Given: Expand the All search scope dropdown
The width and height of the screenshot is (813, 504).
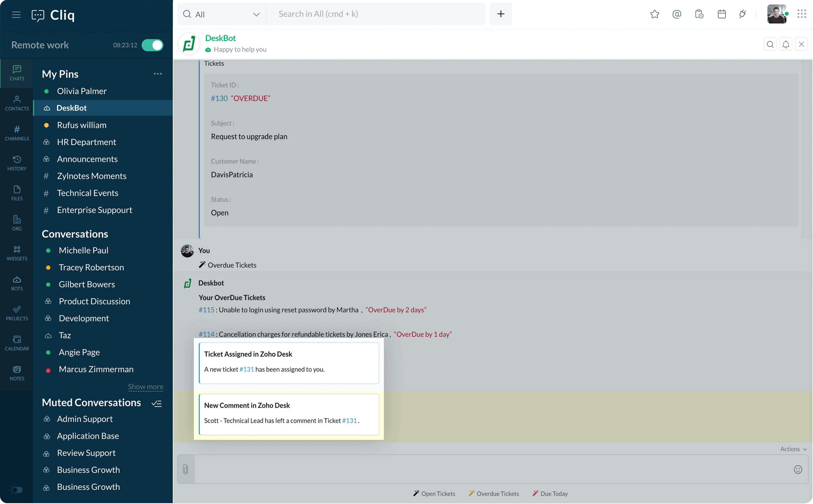Looking at the screenshot, I should (256, 14).
